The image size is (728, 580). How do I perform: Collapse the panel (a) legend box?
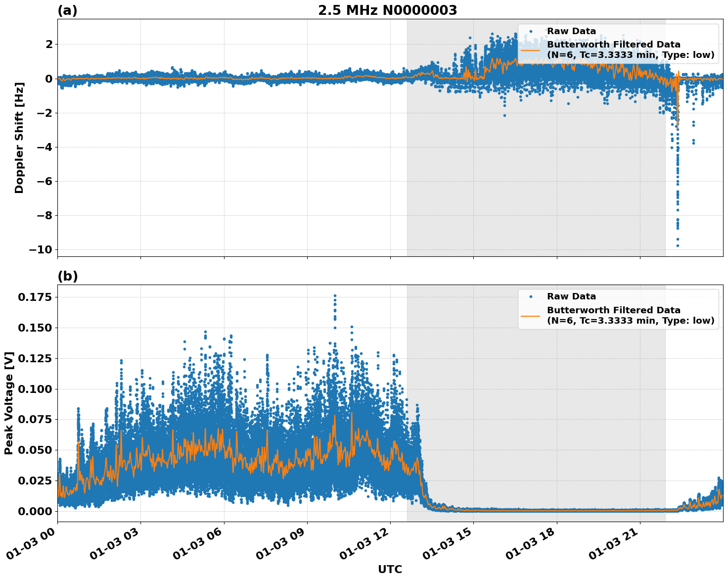pyautogui.click(x=618, y=42)
